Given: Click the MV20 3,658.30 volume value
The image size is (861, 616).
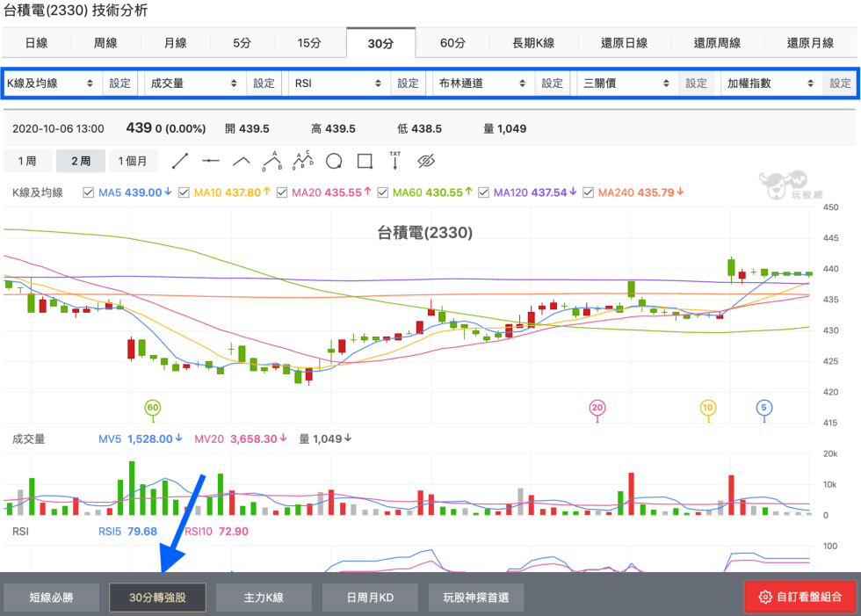Looking at the screenshot, I should tap(241, 438).
